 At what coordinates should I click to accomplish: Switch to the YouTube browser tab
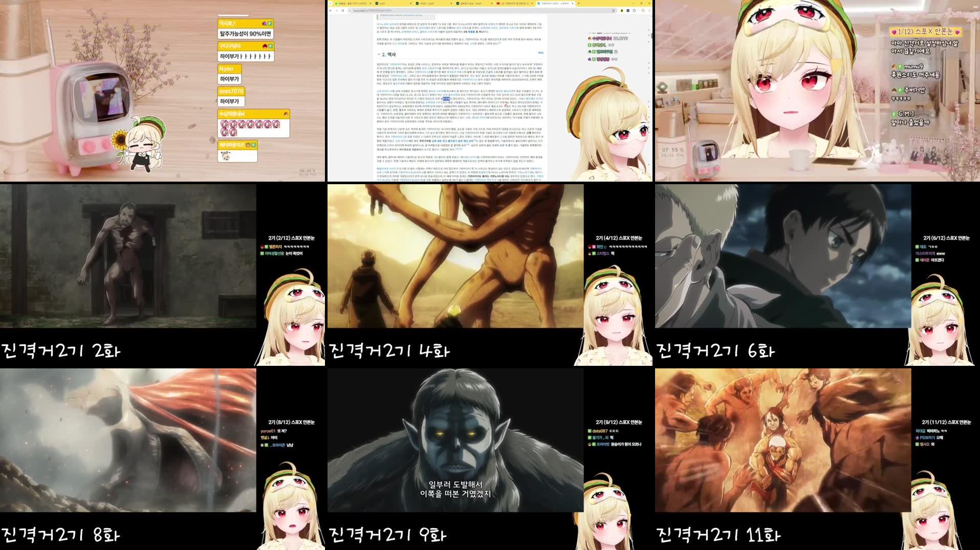tap(515, 3)
